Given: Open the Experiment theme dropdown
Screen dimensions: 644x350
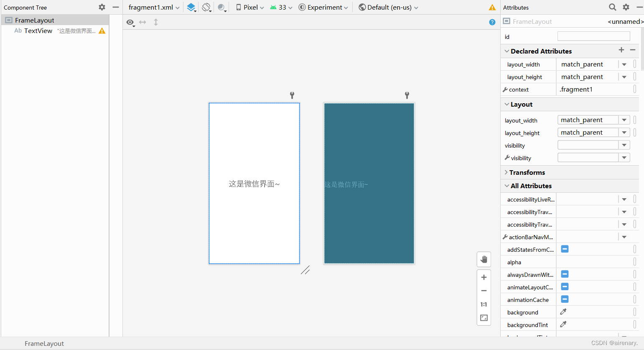Looking at the screenshot, I should coord(323,7).
